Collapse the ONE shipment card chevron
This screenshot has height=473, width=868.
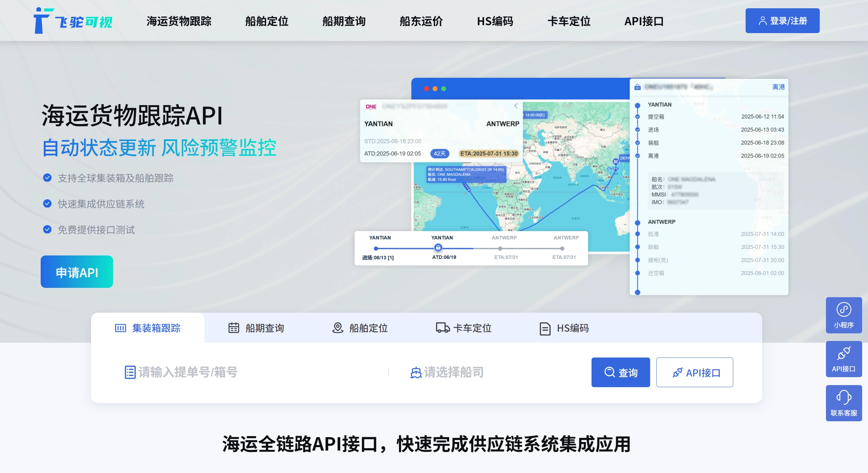(x=516, y=106)
